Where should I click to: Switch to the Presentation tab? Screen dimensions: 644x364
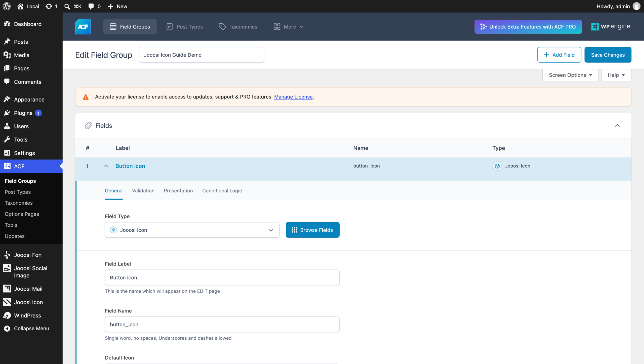pyautogui.click(x=178, y=191)
